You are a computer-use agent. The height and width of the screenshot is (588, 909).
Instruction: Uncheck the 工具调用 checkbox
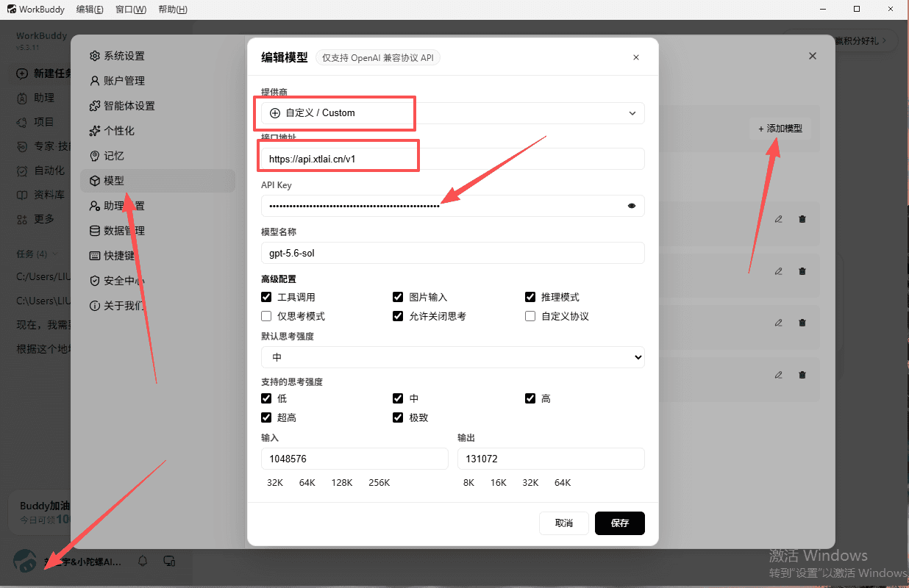(x=266, y=297)
